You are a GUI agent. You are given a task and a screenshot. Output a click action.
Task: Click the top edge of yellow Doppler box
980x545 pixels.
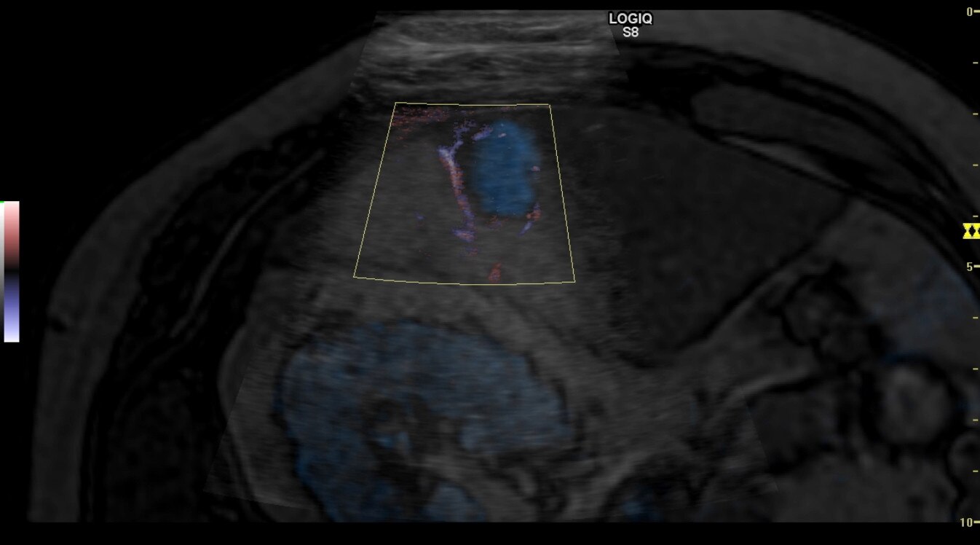point(472,104)
